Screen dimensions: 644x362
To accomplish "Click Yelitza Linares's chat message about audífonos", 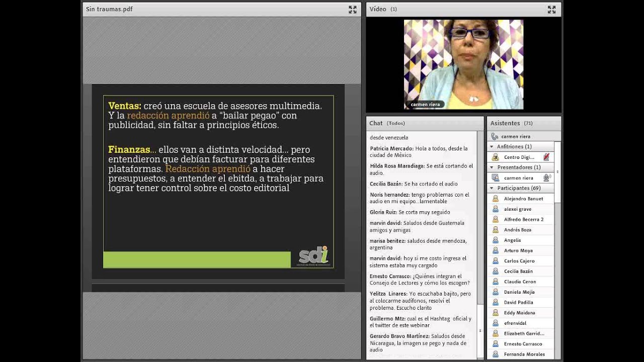I will 421,301.
